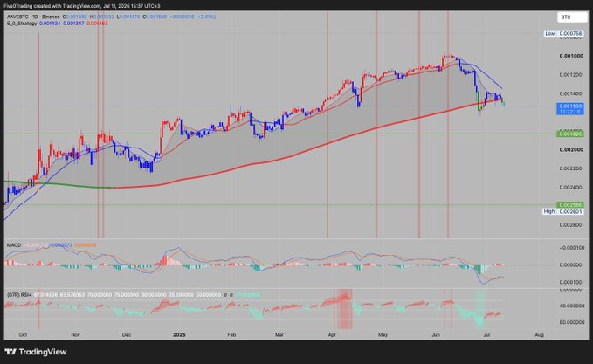Click the MACD scale value 0.000000
The height and width of the screenshot is (364, 593).
(x=571, y=265)
